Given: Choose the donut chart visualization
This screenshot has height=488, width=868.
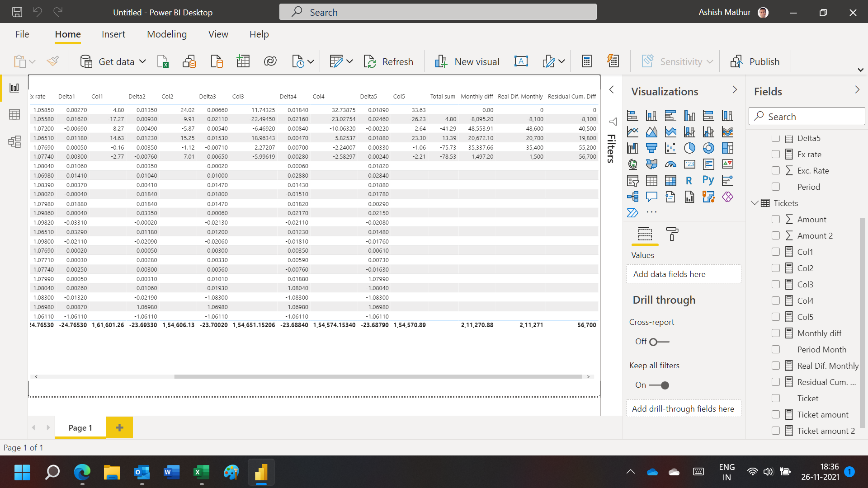Looking at the screenshot, I should (x=708, y=148).
